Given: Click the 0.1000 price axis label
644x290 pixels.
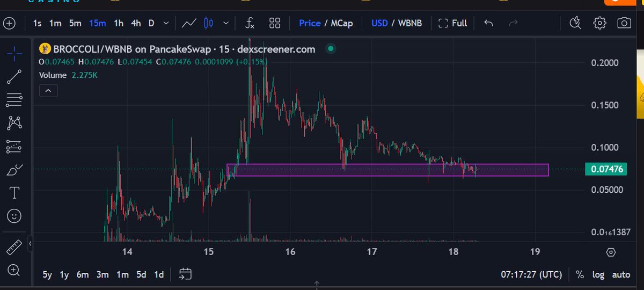Looking at the screenshot, I should [x=605, y=147].
